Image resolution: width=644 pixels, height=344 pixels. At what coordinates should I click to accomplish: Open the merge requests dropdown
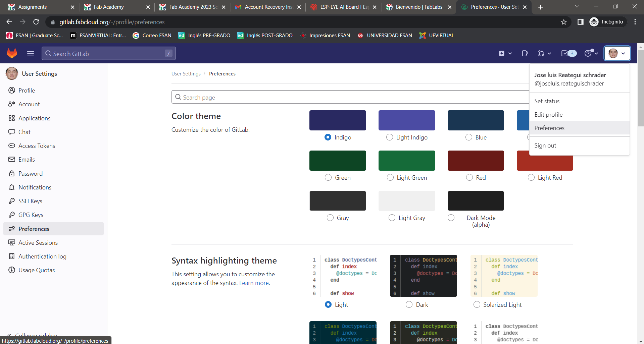tap(544, 53)
